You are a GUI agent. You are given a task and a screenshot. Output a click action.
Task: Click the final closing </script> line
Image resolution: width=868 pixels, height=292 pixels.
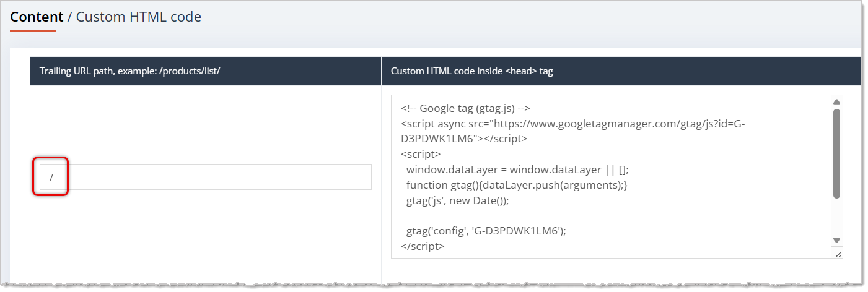[x=423, y=246]
